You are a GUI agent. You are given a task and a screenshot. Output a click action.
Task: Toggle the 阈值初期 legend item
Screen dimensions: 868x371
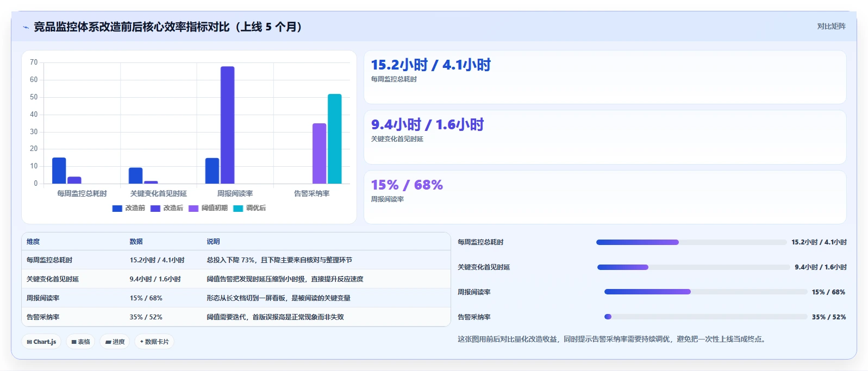[208, 208]
